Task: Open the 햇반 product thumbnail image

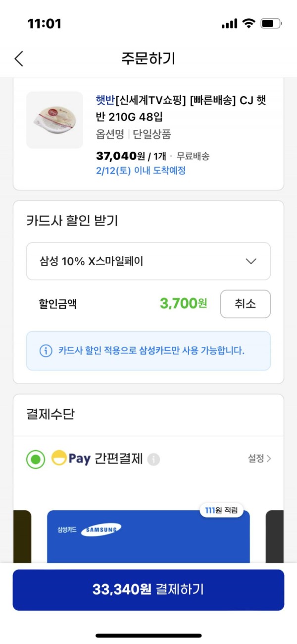Action: (x=54, y=120)
